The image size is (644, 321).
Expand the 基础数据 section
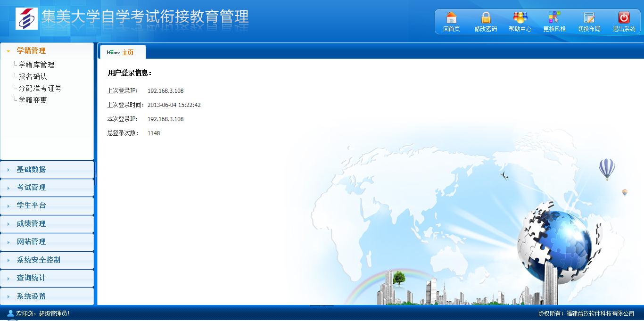[x=31, y=170]
